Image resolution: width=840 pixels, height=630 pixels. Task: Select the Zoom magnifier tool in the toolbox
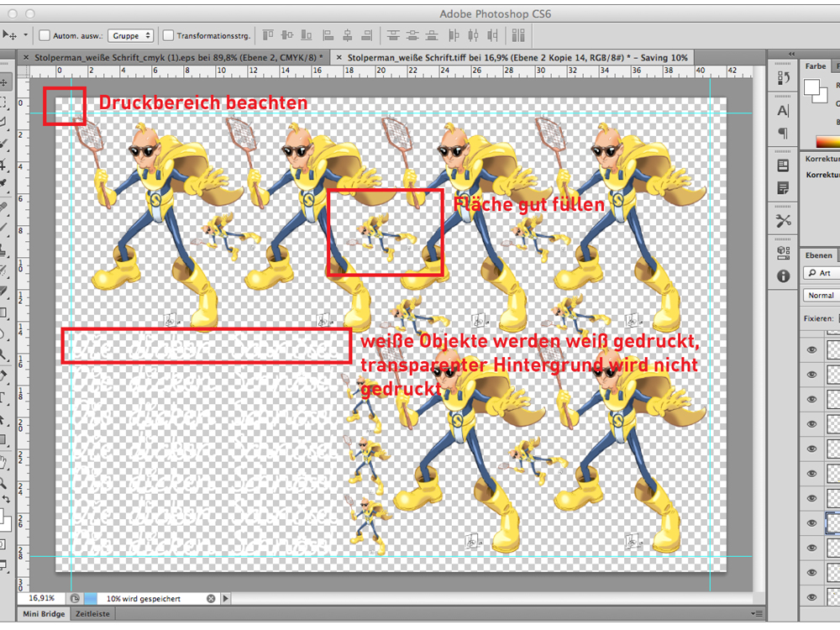(x=3, y=483)
